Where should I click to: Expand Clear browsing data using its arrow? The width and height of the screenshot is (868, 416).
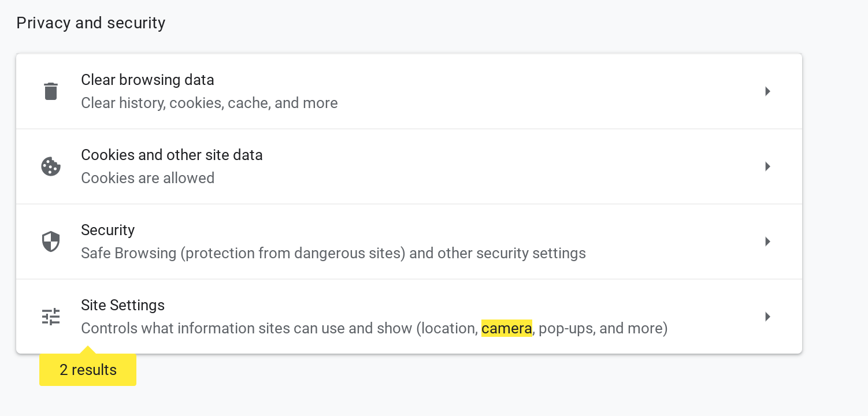point(767,91)
